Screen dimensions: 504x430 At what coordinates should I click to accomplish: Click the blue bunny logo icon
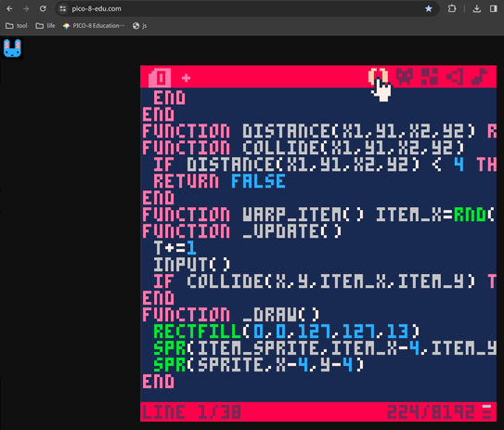[12, 48]
